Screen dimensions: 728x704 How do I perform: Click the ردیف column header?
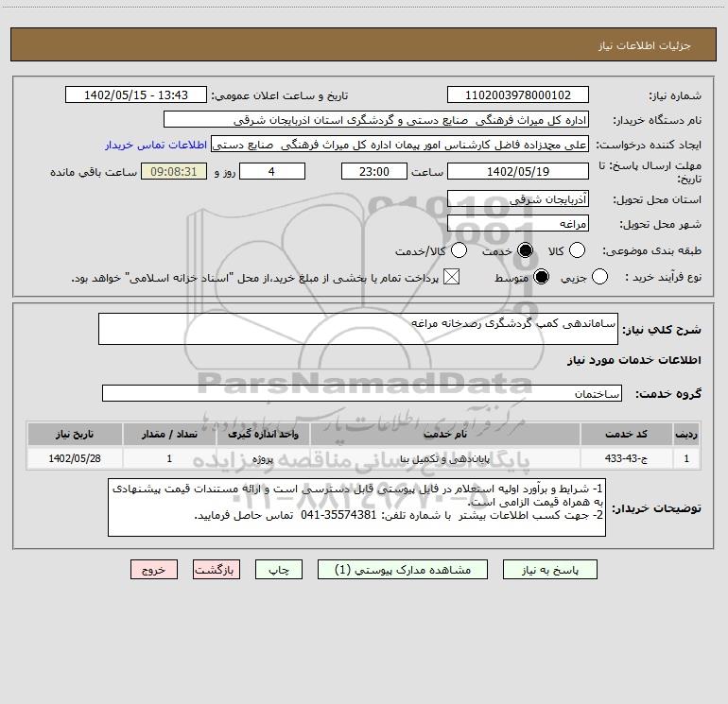click(686, 434)
